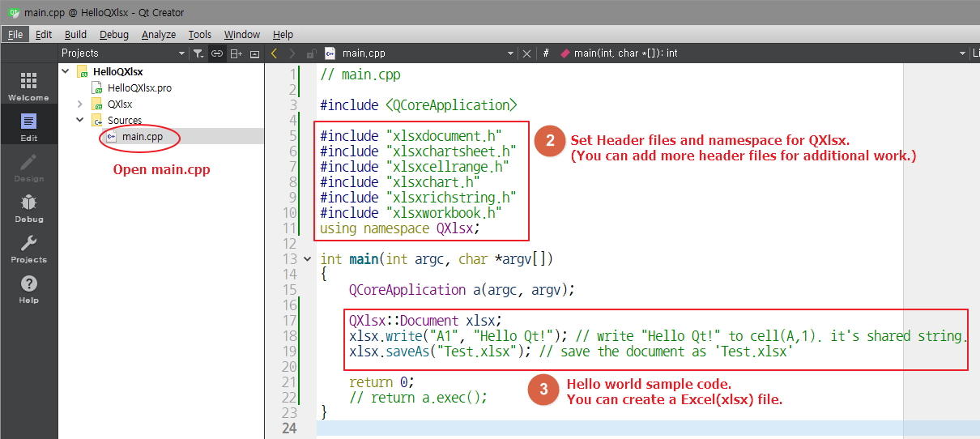Viewport: 980px width, 439px height.
Task: Go back using the editor's left arrow
Action: click(274, 53)
